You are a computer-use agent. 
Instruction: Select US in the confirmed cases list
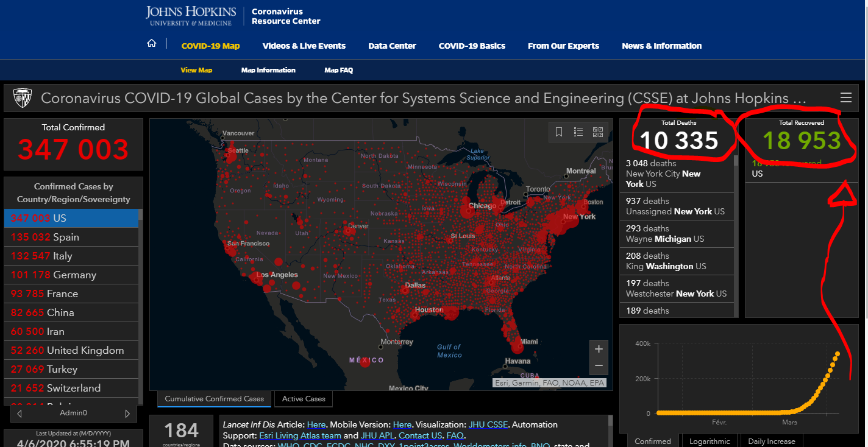coord(71,218)
